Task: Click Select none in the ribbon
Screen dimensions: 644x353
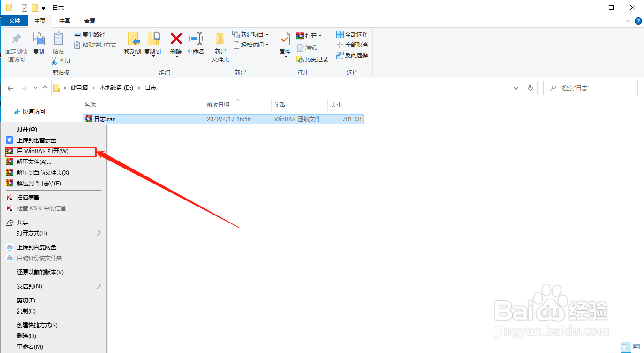Action: click(x=352, y=45)
